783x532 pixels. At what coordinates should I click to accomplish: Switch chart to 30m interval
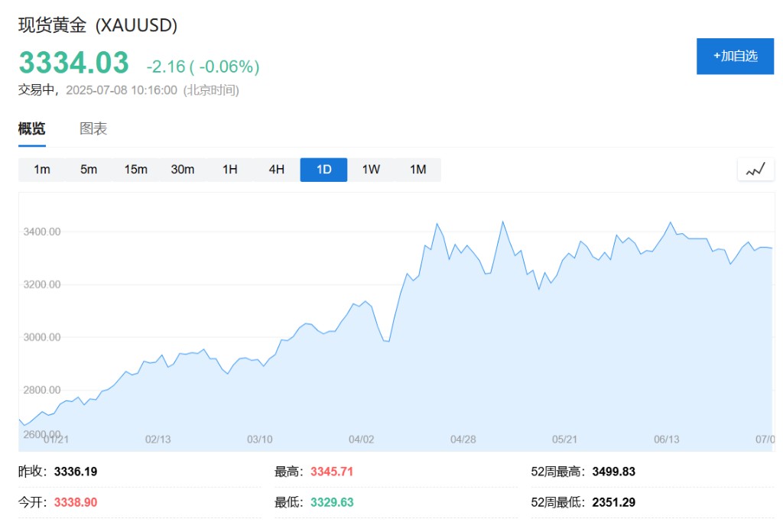183,170
